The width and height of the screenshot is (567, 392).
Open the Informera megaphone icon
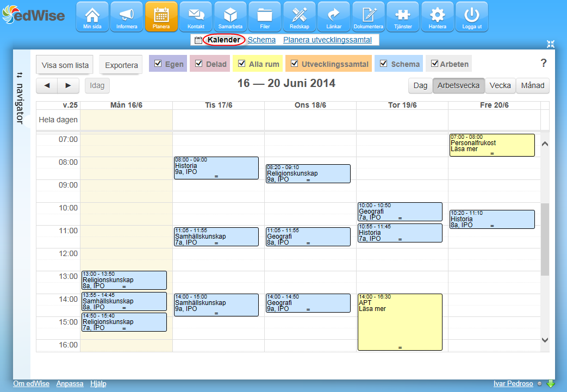pyautogui.click(x=127, y=17)
